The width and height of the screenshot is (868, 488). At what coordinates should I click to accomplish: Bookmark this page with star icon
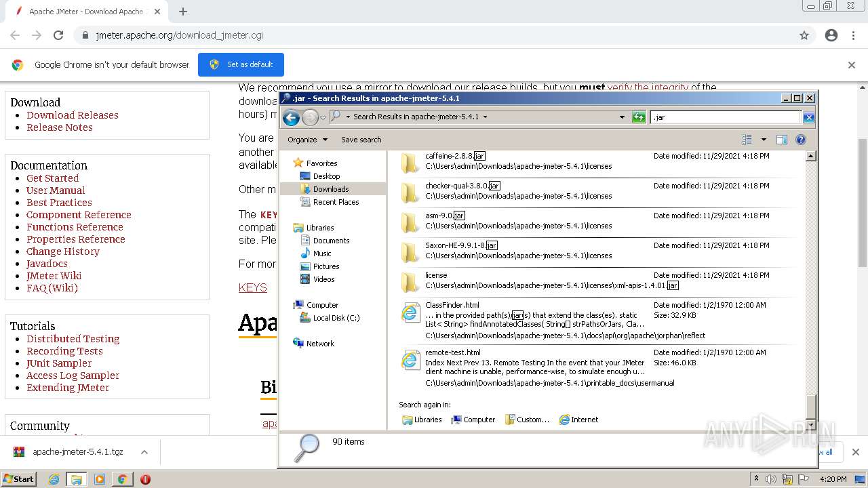pos(804,35)
